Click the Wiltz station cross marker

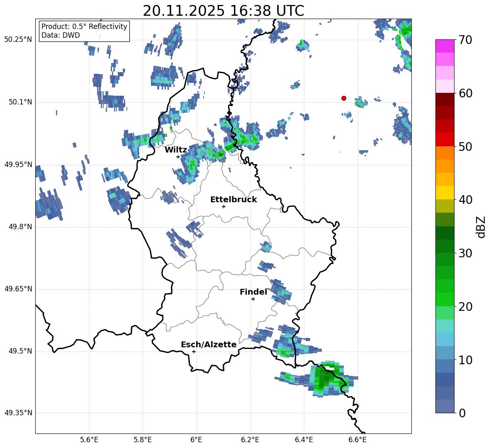point(178,157)
